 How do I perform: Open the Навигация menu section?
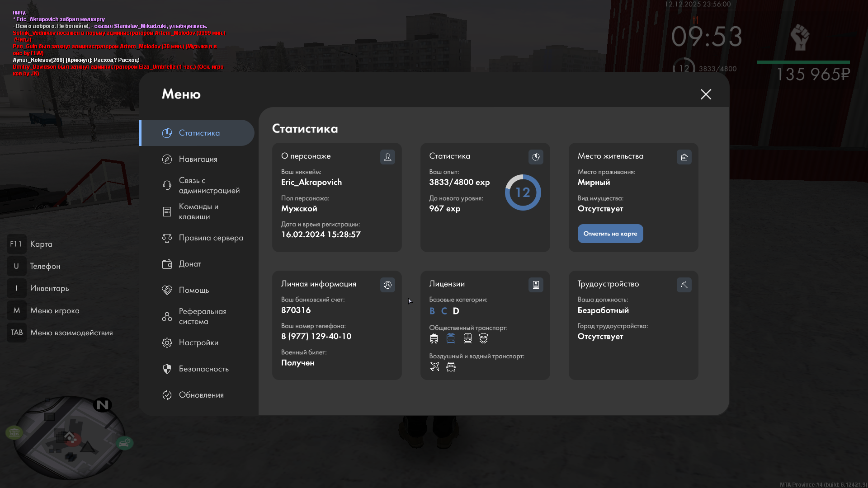click(198, 159)
